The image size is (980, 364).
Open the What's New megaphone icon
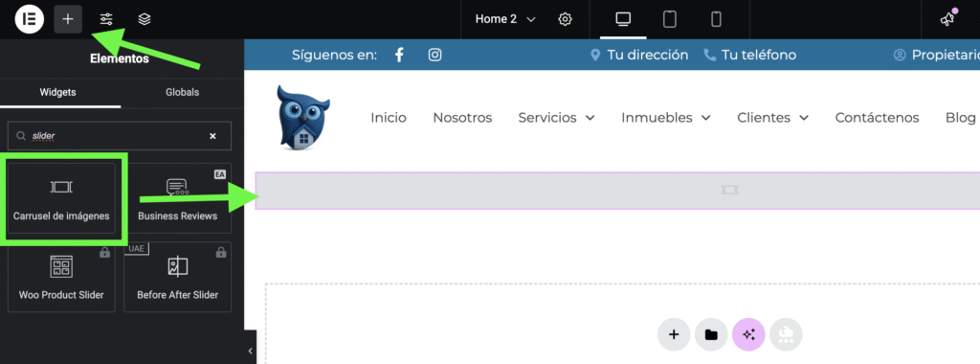(948, 19)
